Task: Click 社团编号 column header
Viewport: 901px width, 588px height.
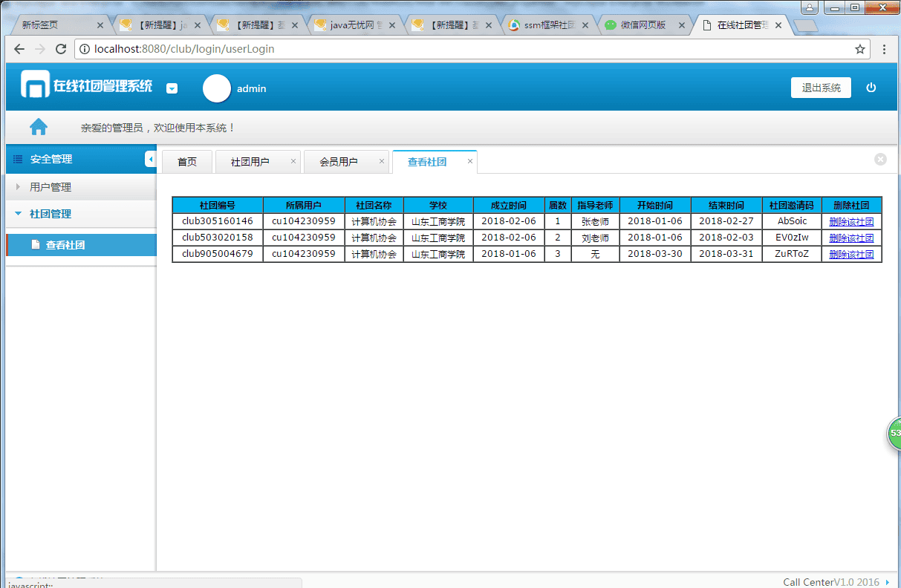Action: 218,205
